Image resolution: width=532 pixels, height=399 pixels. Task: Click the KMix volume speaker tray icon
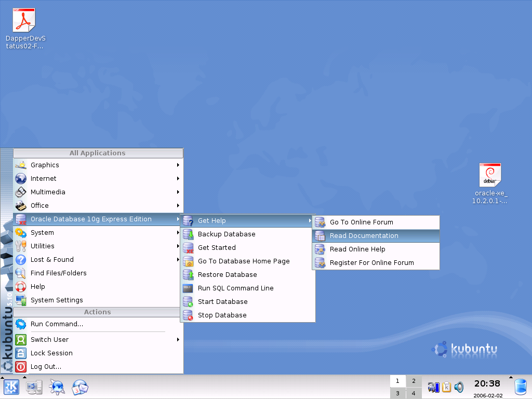(x=459, y=387)
